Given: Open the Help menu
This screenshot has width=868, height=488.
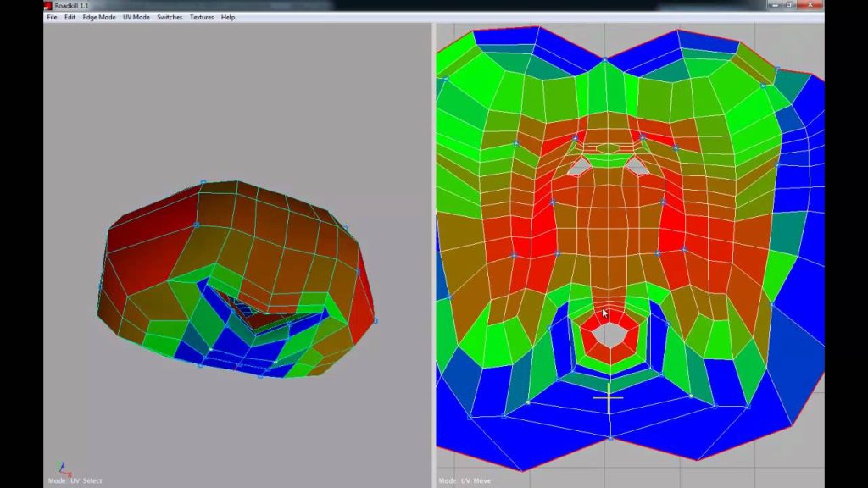Looking at the screenshot, I should [227, 17].
